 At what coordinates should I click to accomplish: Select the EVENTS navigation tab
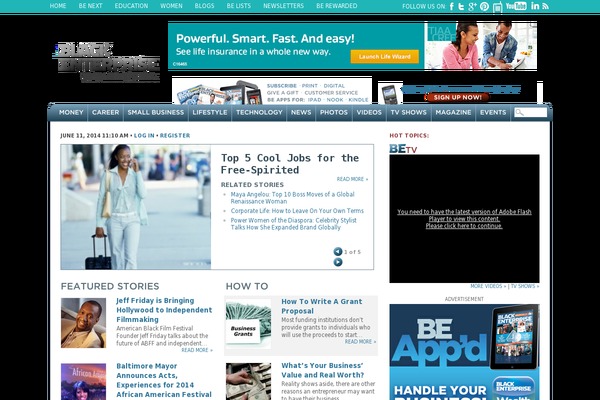pos(493,112)
